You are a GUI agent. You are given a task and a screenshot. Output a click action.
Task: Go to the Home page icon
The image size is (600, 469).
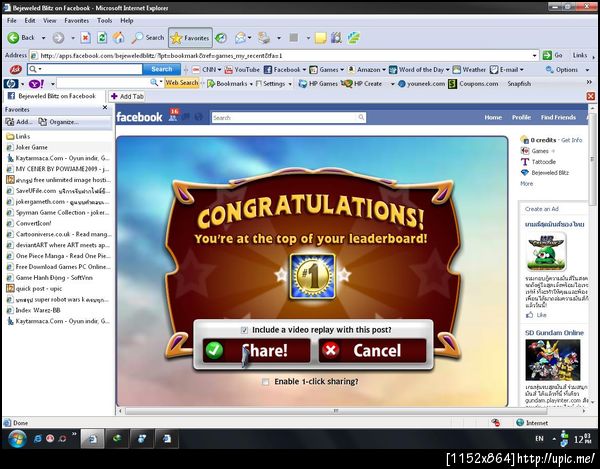pos(119,37)
